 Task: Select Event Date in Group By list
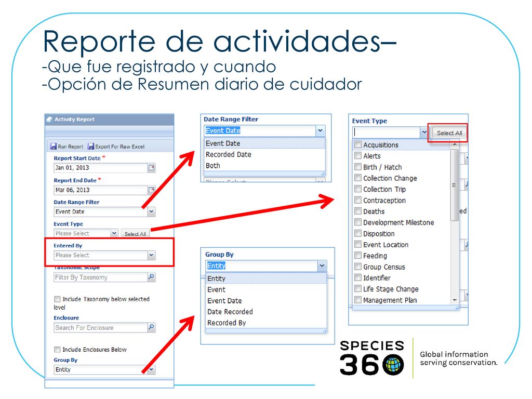(x=267, y=301)
